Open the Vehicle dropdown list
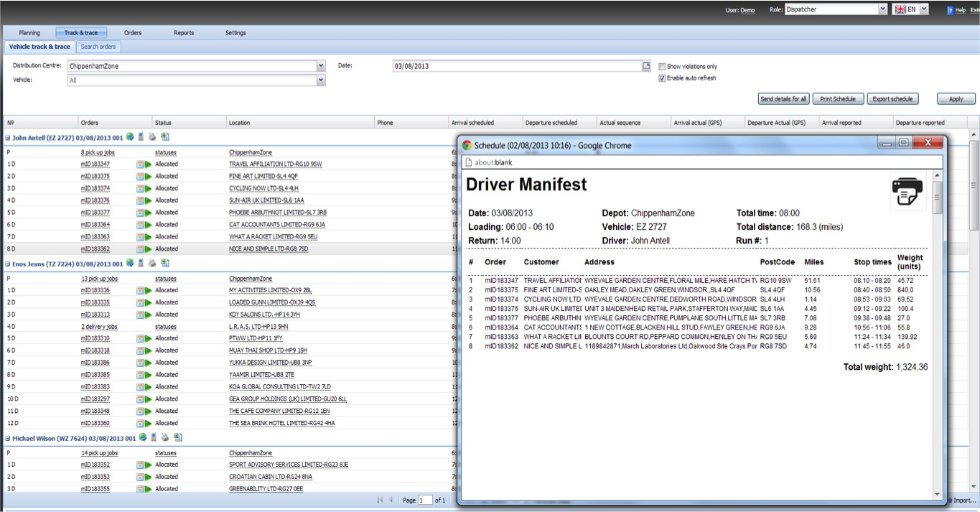Screen dimensions: 980x512 321,80
